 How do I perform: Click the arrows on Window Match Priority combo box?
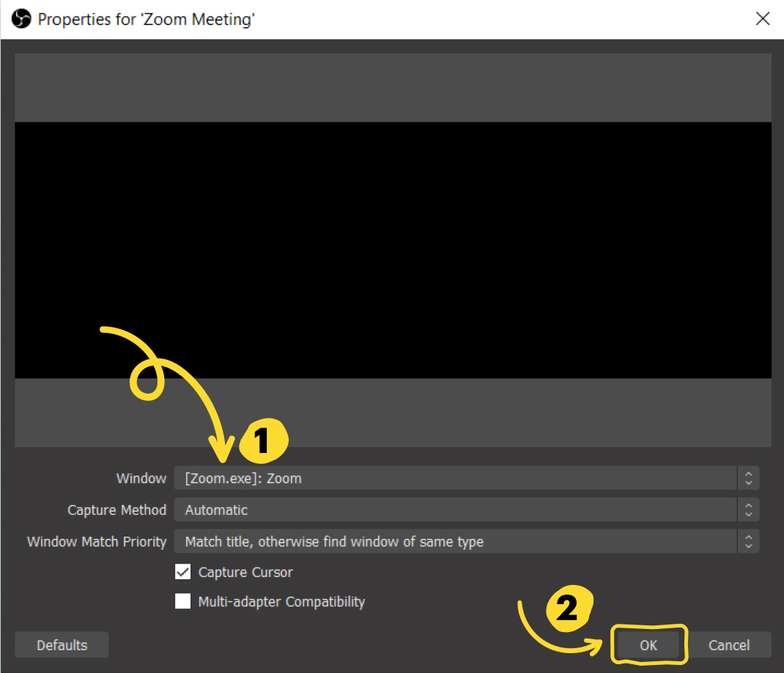pyautogui.click(x=748, y=541)
